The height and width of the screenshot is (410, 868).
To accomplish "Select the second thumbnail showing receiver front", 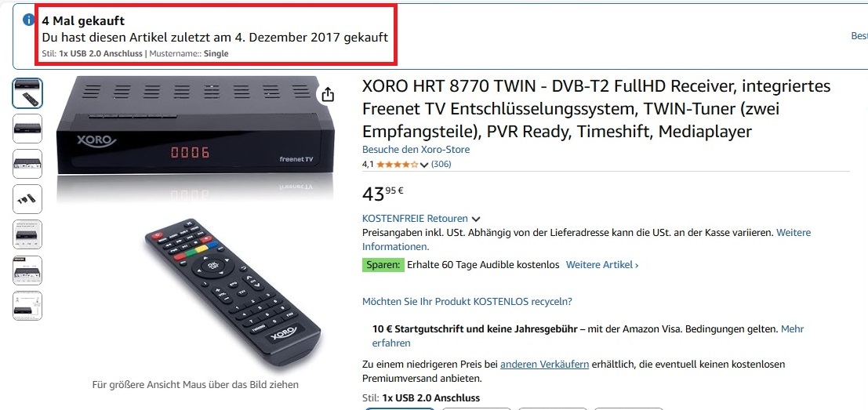I will point(27,129).
